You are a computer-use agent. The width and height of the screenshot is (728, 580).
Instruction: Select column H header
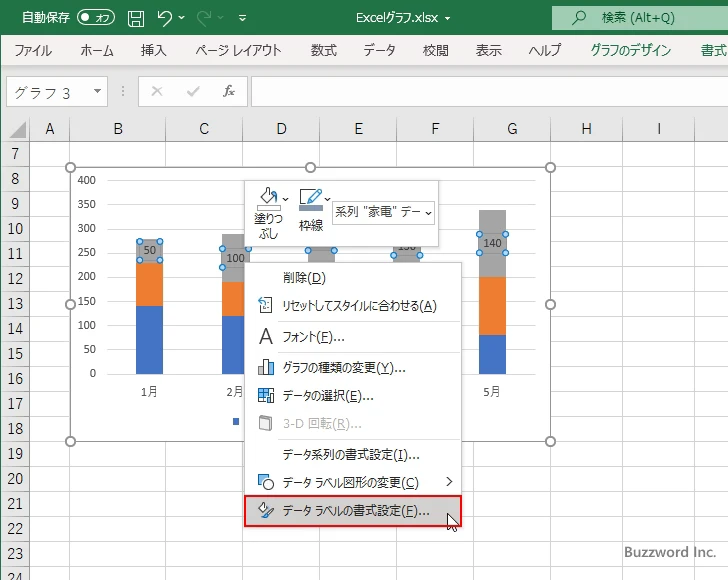tap(586, 129)
